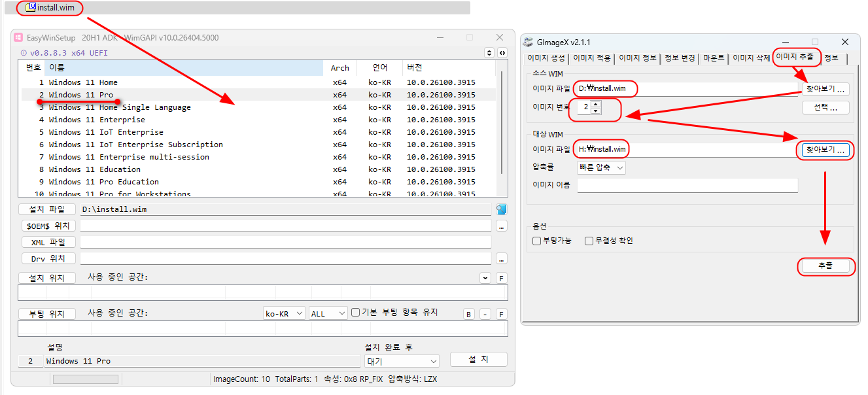Switch to the 이미지 정보 tab
Image resolution: width=868 pixels, height=395 pixels.
click(x=638, y=58)
